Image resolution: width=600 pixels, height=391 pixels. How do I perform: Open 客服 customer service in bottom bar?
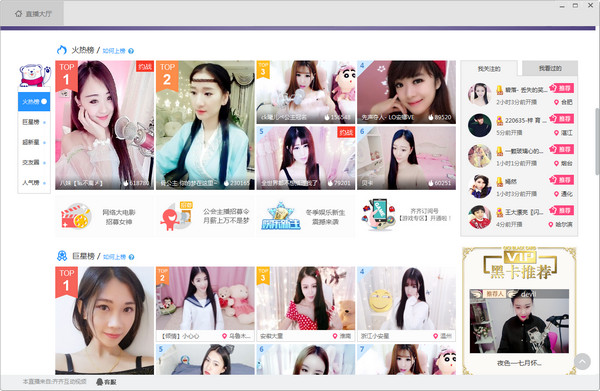coord(106,382)
